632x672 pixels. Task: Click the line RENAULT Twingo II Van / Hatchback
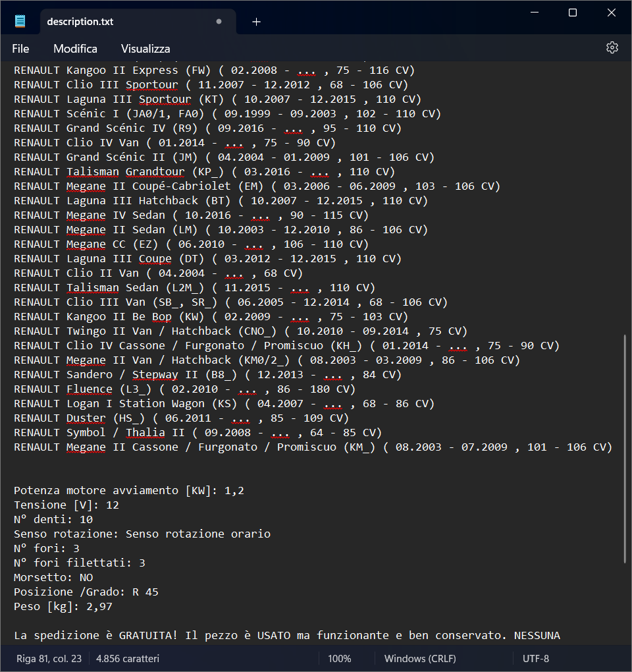tap(241, 331)
